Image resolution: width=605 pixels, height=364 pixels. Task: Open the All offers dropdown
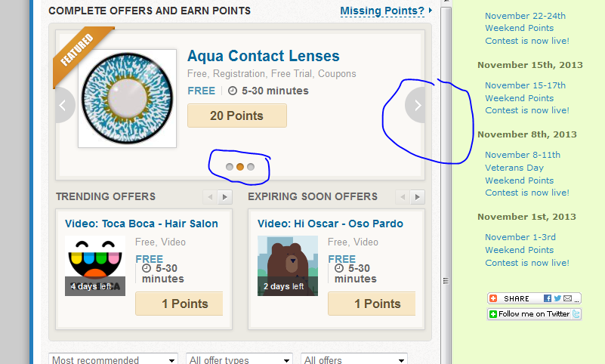click(x=353, y=359)
